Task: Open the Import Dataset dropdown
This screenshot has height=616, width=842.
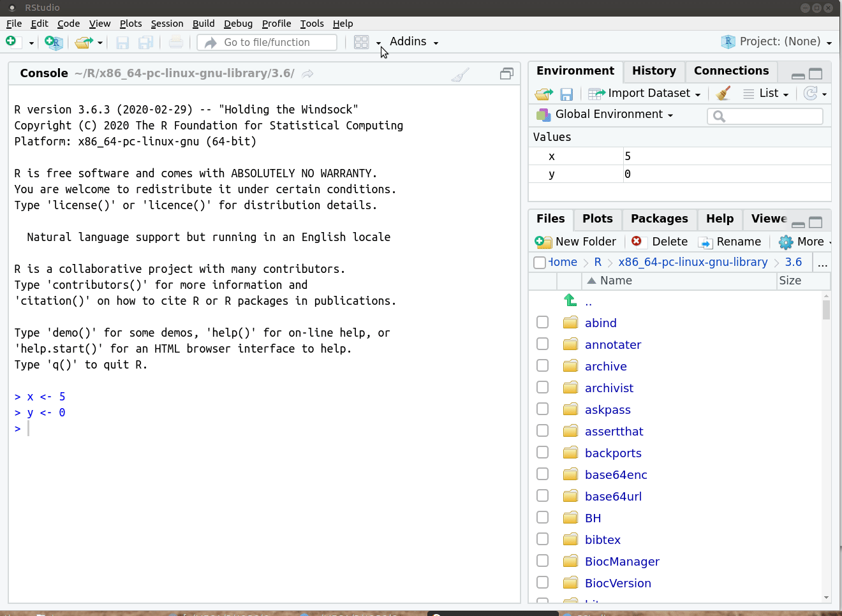Action: click(644, 94)
